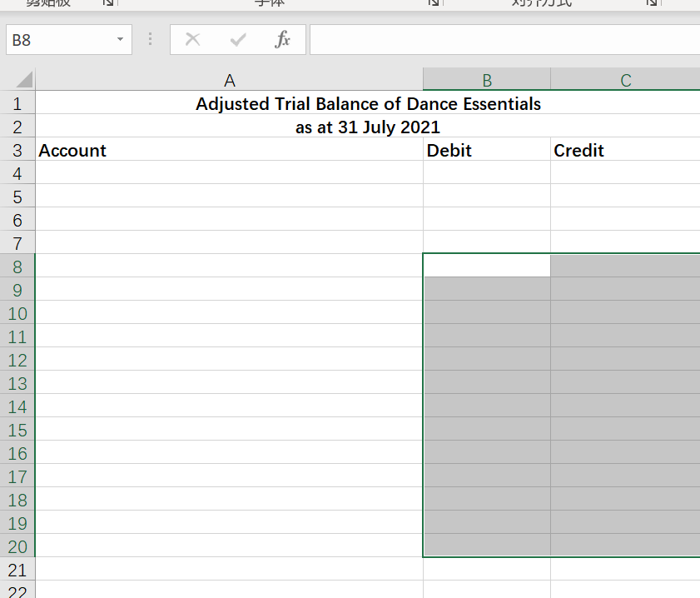Viewport: 700px width, 598px height.
Task: Open the Clipboard (剪贴板) dialog launcher
Action: [x=108, y=3]
